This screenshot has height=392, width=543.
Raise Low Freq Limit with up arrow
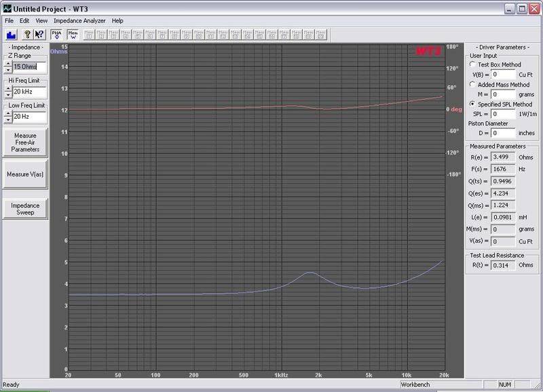(x=8, y=113)
